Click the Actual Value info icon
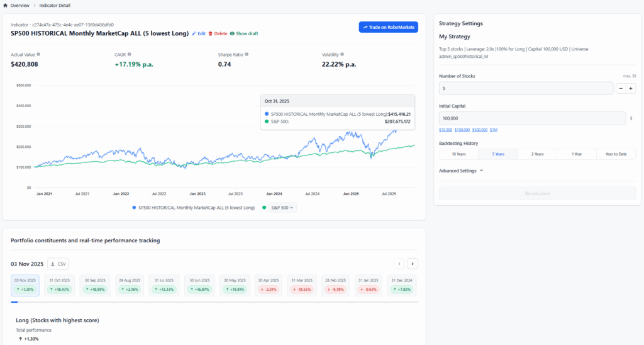 tap(38, 54)
